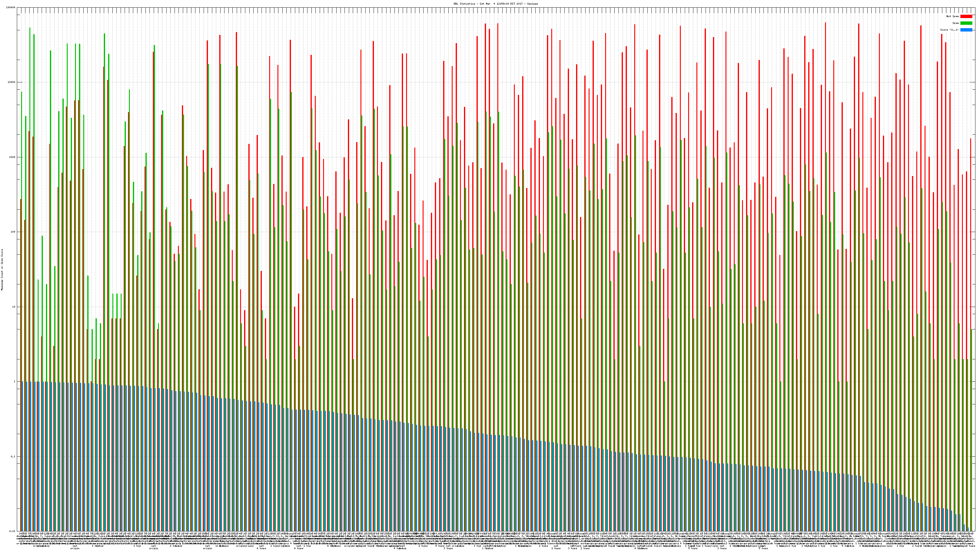Click the 1 y-axis tick label
Screen dimensions: 980x551
click(x=15, y=382)
